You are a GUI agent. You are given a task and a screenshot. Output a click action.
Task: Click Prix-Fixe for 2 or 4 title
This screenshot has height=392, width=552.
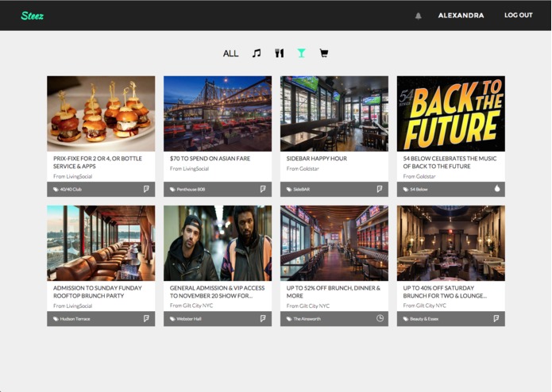coord(98,163)
